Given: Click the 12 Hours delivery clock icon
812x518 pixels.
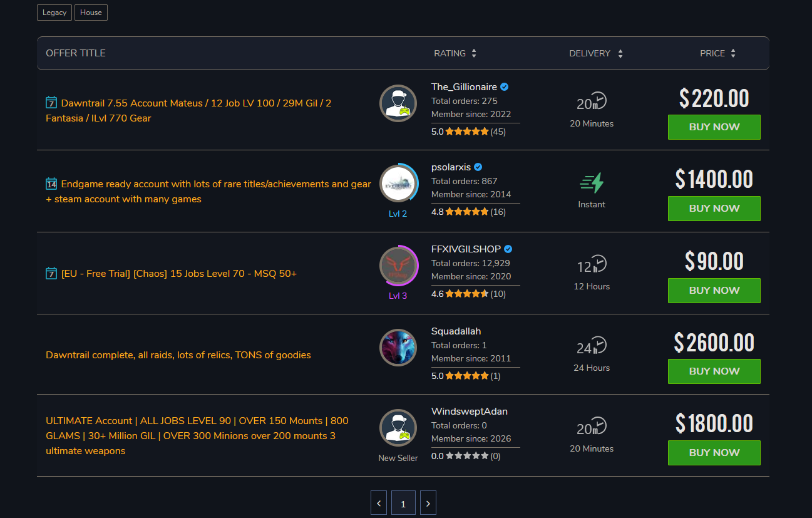Looking at the screenshot, I should pyautogui.click(x=592, y=264).
